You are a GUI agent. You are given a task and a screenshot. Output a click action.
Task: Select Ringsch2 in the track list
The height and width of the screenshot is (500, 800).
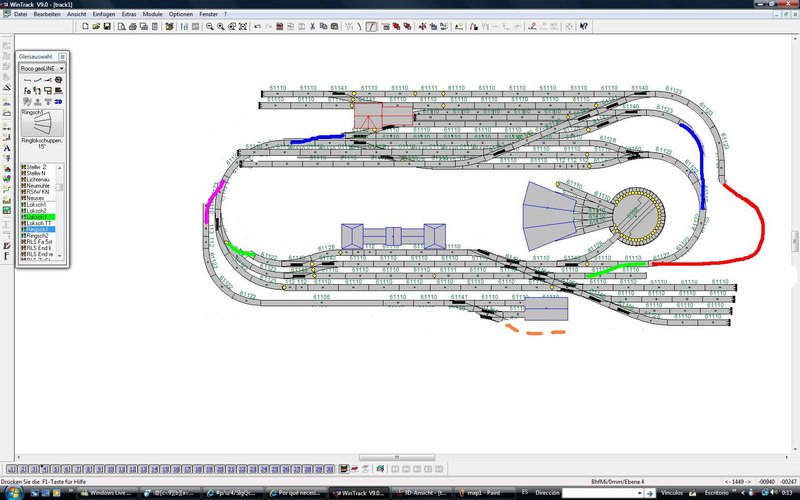[x=38, y=236]
